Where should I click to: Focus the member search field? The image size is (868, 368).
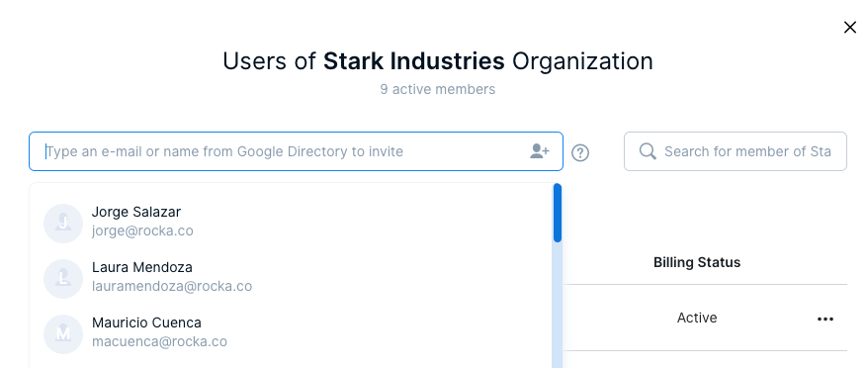736,151
